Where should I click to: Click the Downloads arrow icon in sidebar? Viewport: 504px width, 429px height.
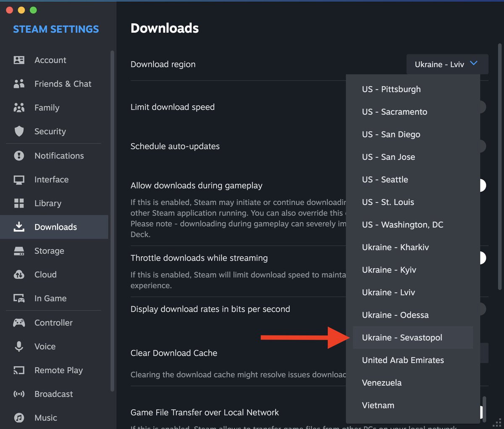click(x=19, y=227)
